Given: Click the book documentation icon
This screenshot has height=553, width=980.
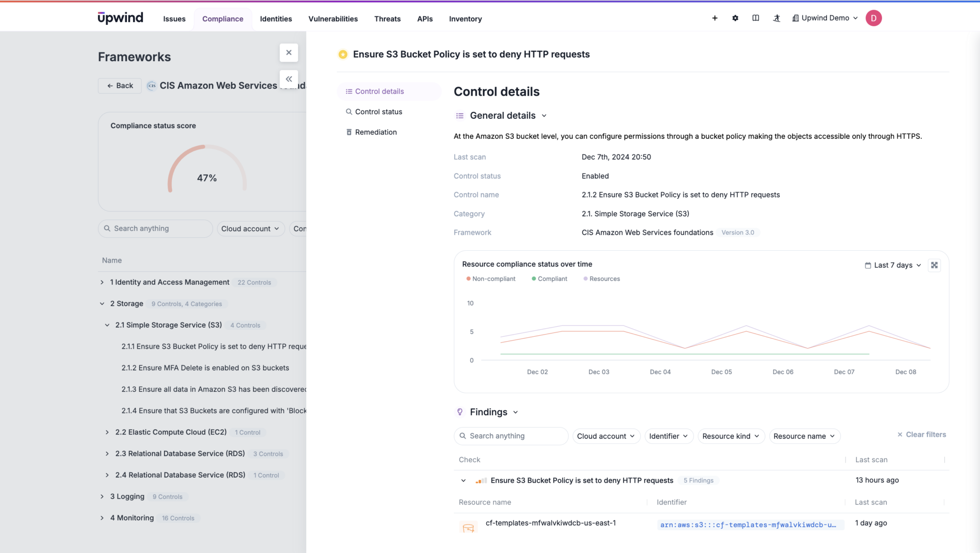Looking at the screenshot, I should 756,18.
